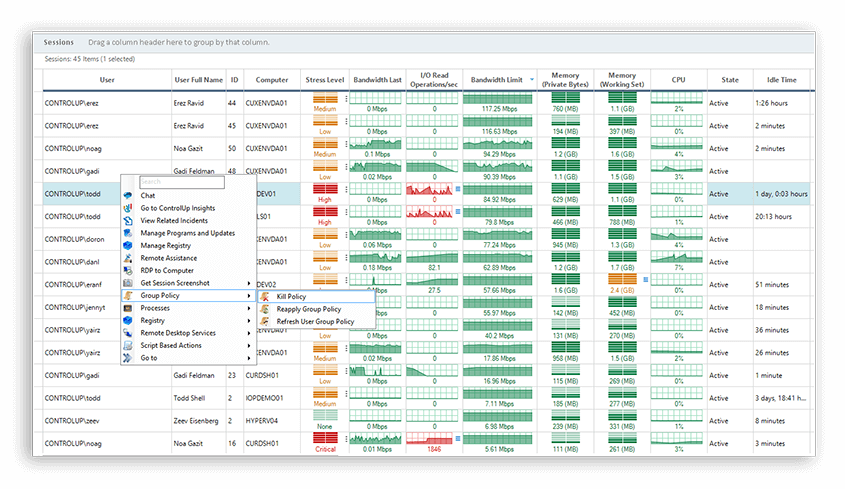Expand Get Session Screenshot submenu arrow
This screenshot has width=845, height=489.
[x=249, y=283]
